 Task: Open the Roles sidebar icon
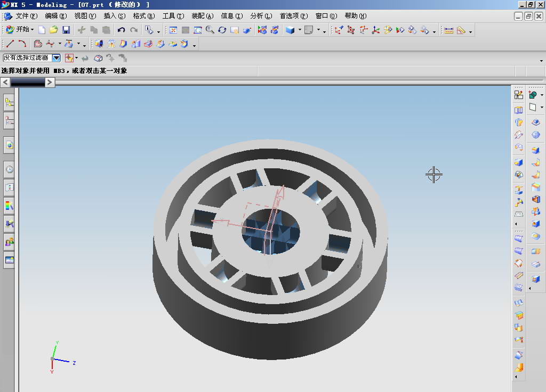pos(10,242)
